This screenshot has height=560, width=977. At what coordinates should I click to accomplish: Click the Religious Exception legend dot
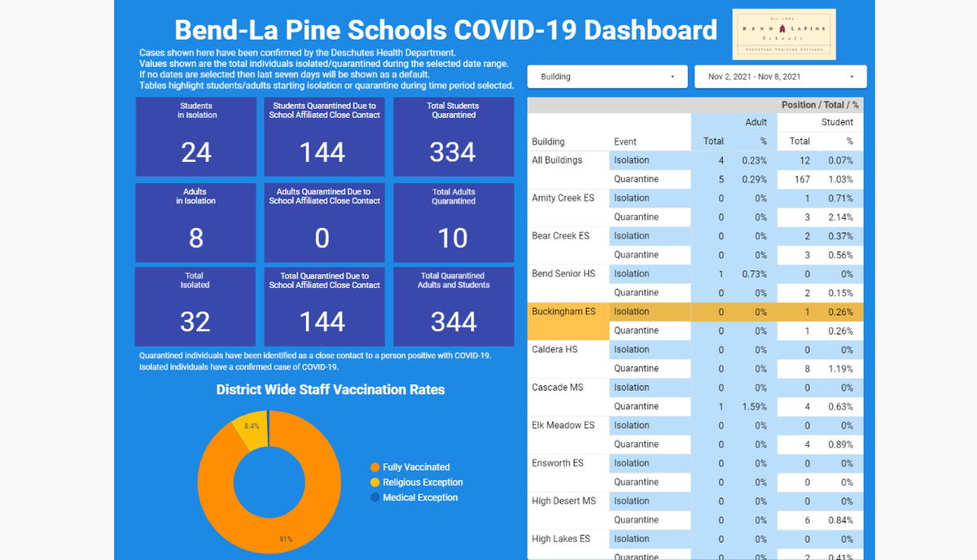pos(375,483)
